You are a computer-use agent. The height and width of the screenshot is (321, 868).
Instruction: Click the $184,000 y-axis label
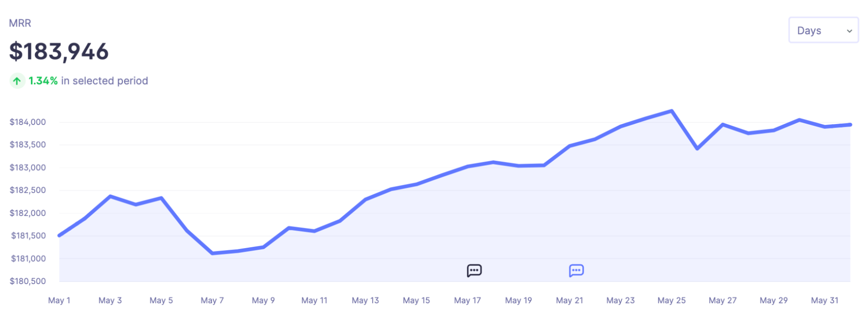click(x=28, y=122)
